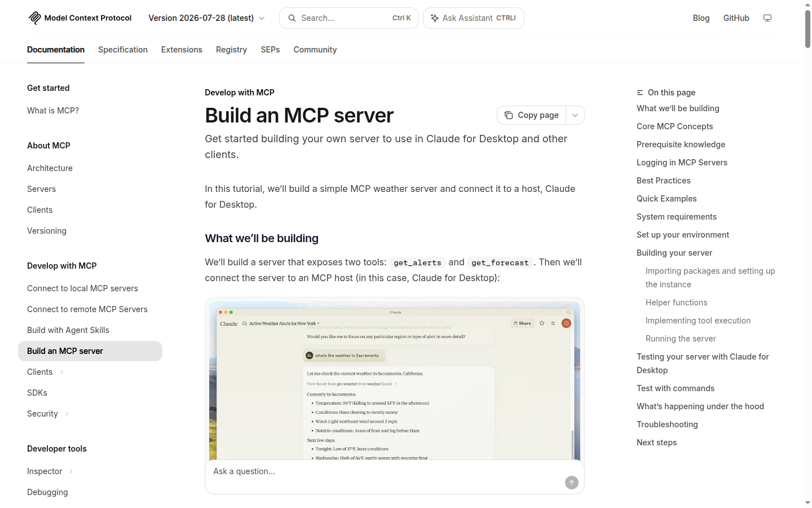Click the search magnifier icon
Image resolution: width=812 pixels, height=508 pixels.
point(292,18)
